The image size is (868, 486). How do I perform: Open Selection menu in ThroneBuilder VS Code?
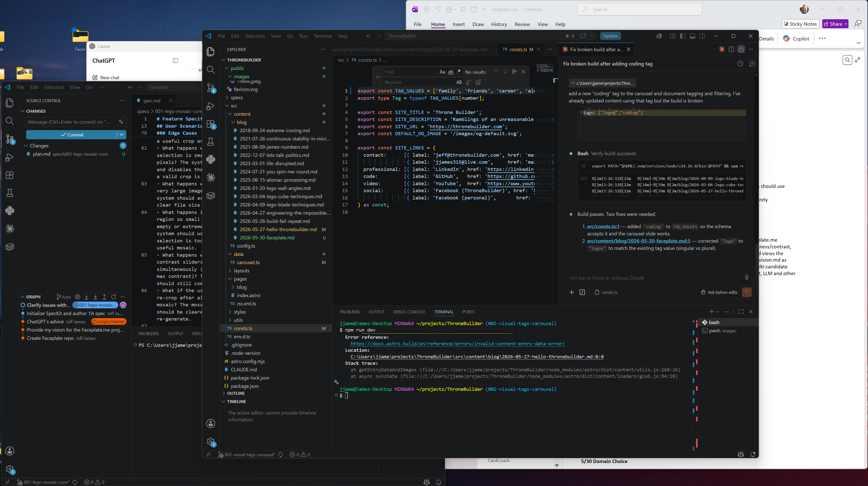click(x=255, y=36)
